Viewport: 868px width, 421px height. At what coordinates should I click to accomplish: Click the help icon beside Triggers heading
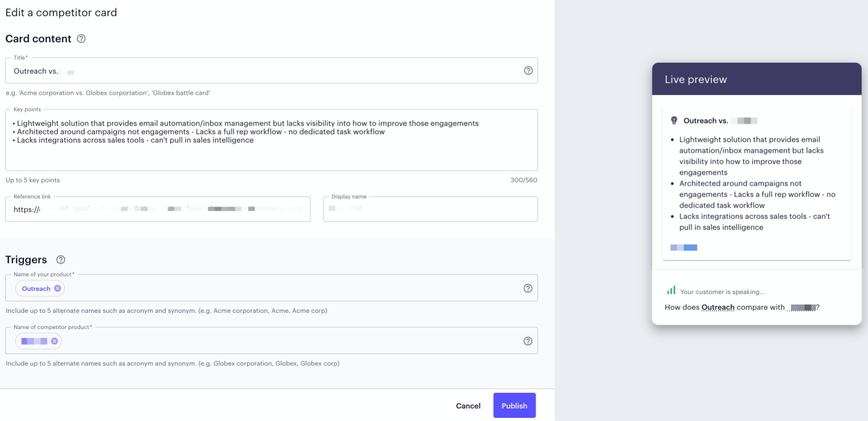[61, 259]
